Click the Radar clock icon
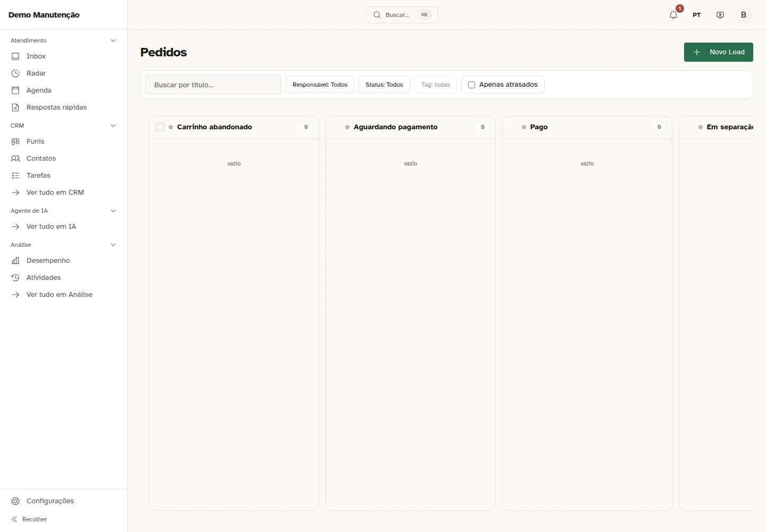 (x=15, y=73)
